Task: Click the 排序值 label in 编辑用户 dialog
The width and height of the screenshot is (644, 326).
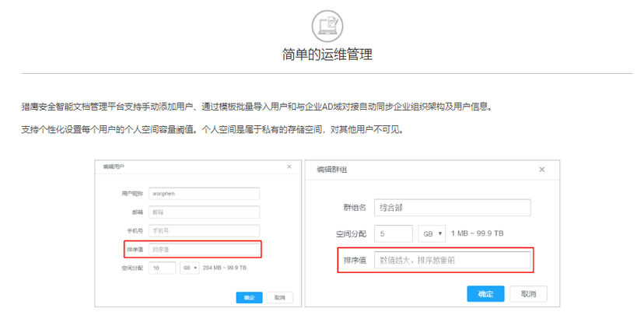Action: [135, 250]
